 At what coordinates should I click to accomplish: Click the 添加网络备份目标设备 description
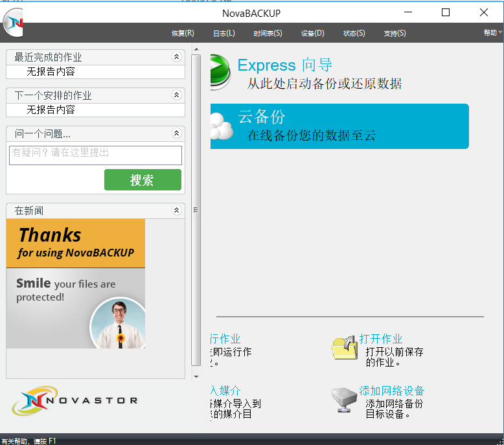pyautogui.click(x=395, y=409)
